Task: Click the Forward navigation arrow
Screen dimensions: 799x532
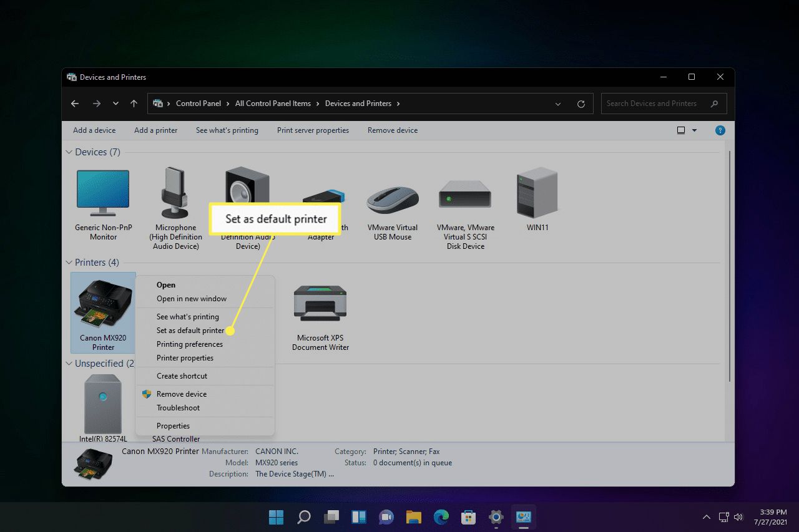Action: [x=96, y=104]
